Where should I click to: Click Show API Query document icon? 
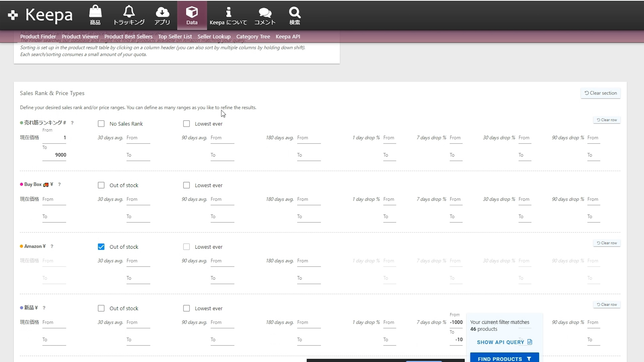pos(530,342)
